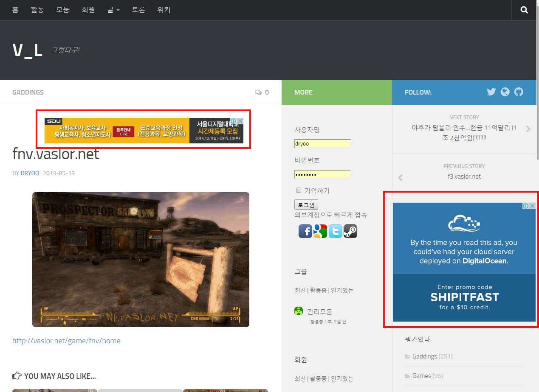
Task: Expand the 글 dropdown menu
Action: coord(113,10)
